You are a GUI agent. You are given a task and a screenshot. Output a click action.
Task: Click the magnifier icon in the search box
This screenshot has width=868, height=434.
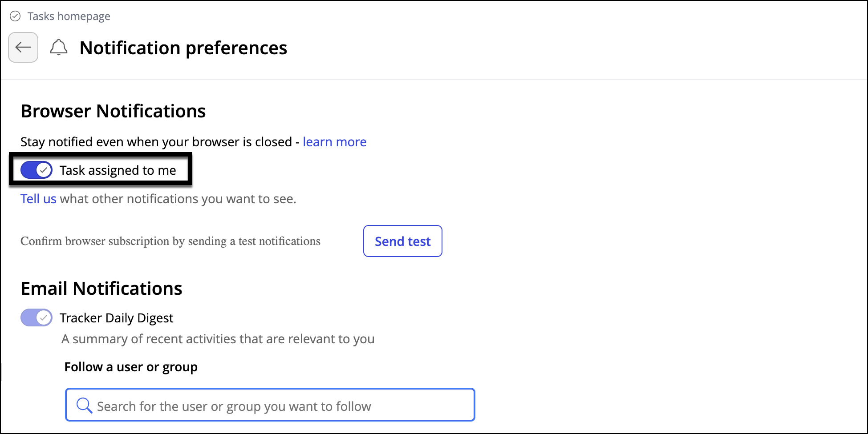(84, 405)
